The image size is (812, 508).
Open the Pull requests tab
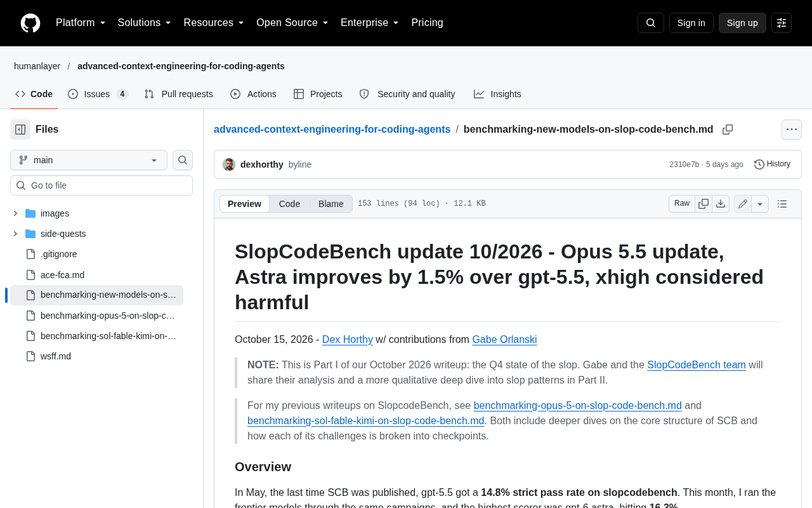point(179,94)
